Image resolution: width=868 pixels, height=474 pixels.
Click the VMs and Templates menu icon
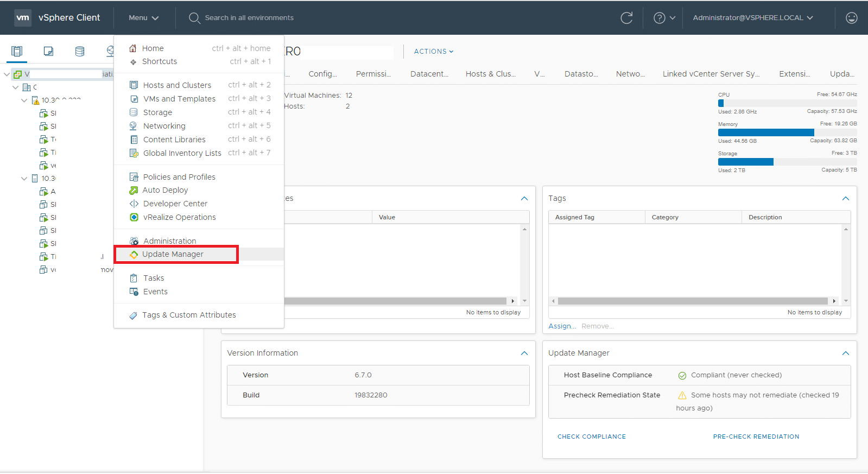[x=134, y=99]
